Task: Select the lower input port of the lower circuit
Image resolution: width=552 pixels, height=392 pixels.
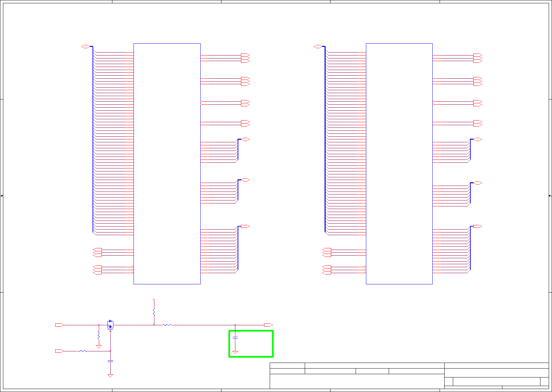Action: coord(59,351)
